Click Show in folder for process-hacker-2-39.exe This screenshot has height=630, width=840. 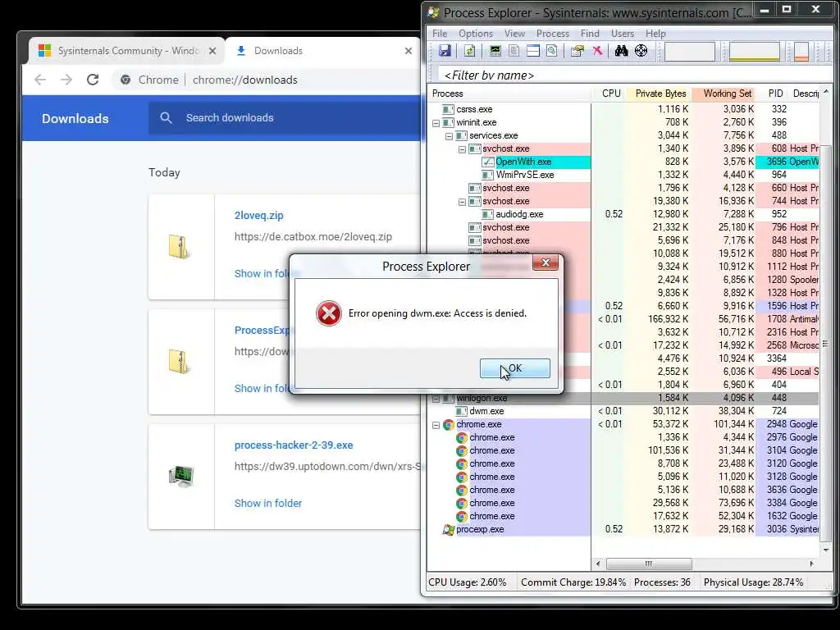point(268,503)
